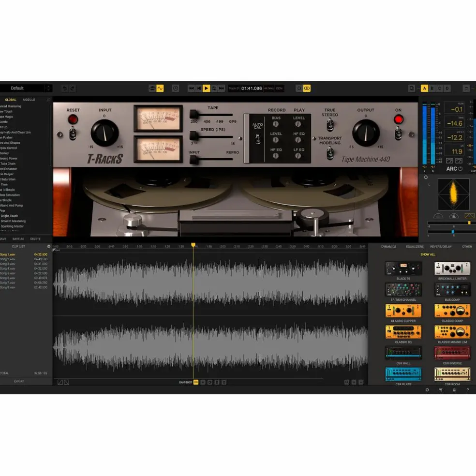Flip the TRUE STEREO toggle switch
Viewport: 476px width, 476px height.
coord(330,124)
